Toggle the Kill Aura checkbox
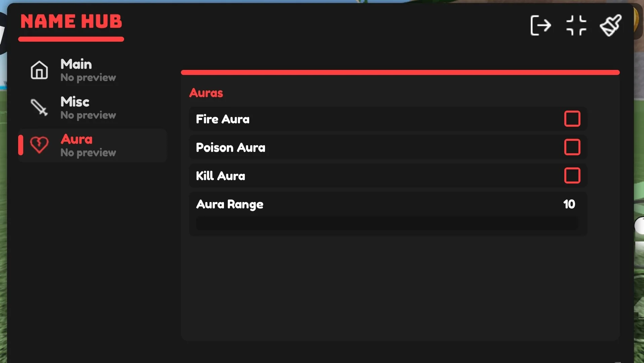The image size is (644, 363). [572, 175]
